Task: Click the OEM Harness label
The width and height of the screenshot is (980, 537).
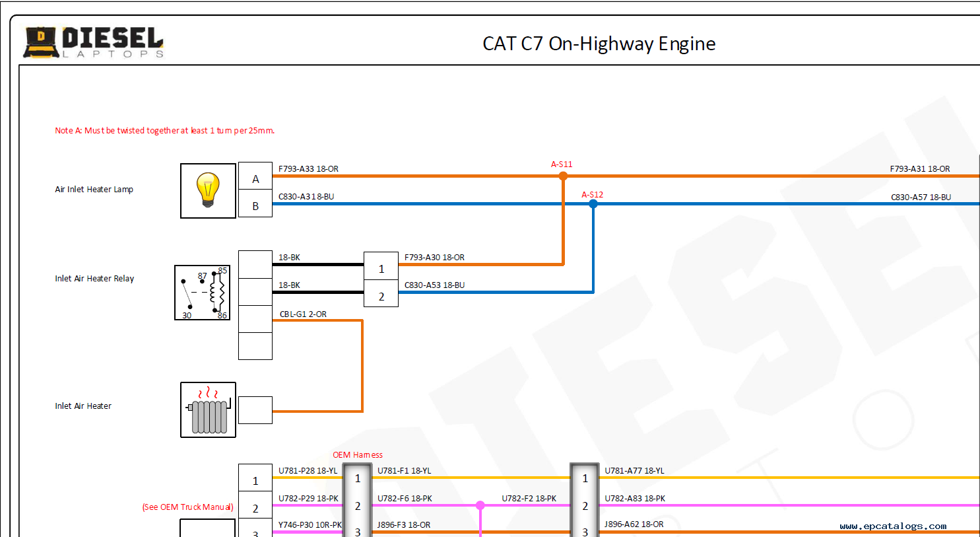Action: [x=357, y=455]
